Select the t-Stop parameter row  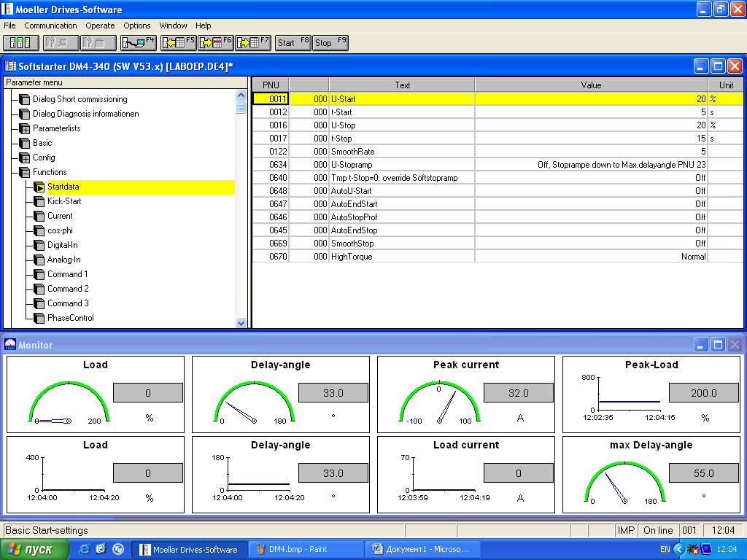498,139
